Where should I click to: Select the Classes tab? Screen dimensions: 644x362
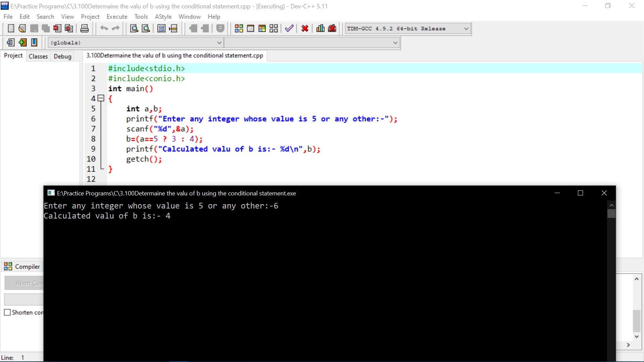(x=38, y=56)
